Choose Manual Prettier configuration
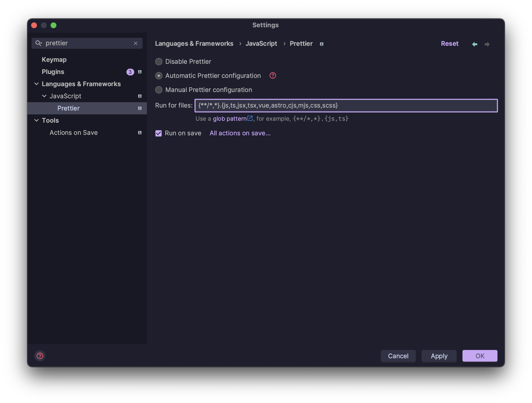This screenshot has height=403, width=532. 159,90
